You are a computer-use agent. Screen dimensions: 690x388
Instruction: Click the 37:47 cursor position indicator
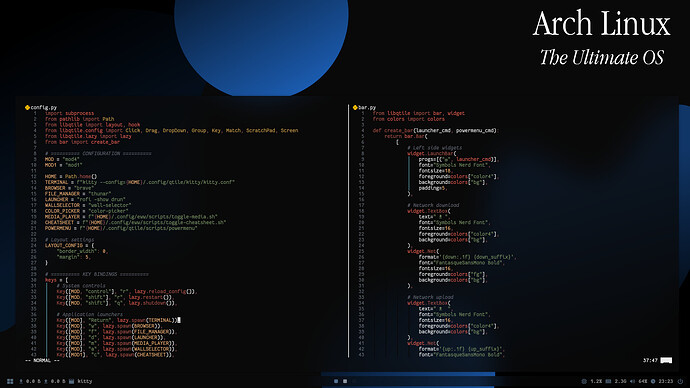(650, 360)
